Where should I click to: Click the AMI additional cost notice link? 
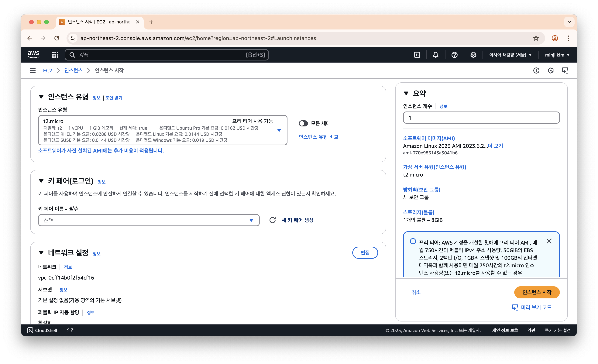pyautogui.click(x=101, y=150)
